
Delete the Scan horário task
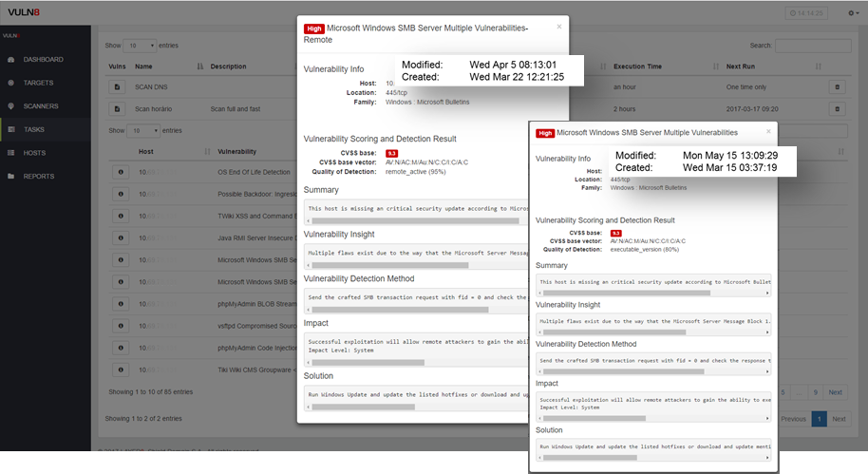coord(837,109)
